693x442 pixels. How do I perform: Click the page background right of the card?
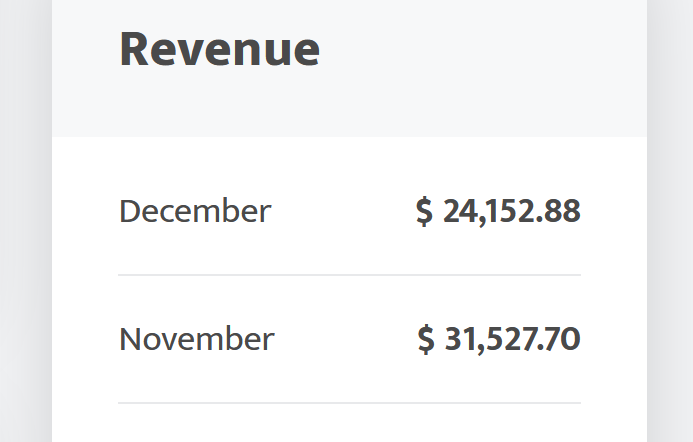click(x=670, y=220)
